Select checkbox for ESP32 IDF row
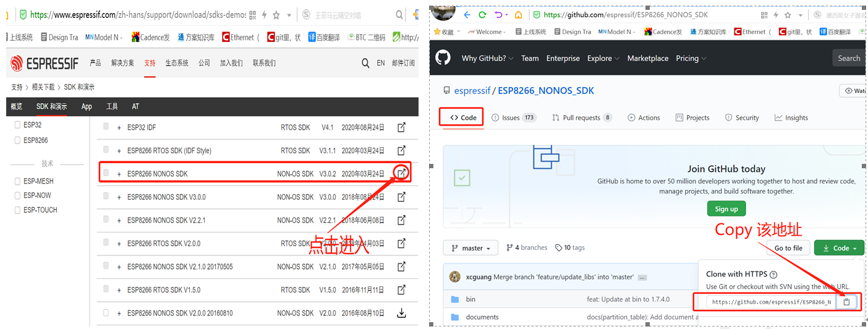 (x=106, y=127)
